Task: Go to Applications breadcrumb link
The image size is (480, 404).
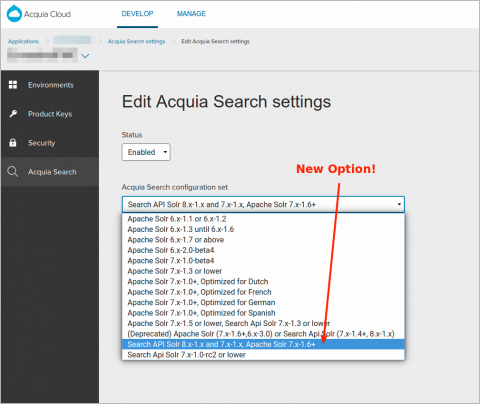Action: [x=23, y=41]
